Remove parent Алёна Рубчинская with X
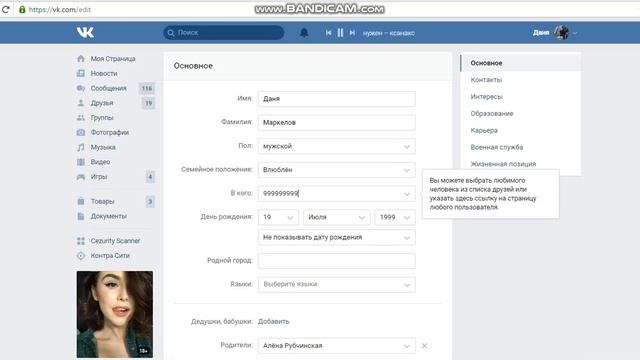Screen dimensions: 640x360 point(424,346)
